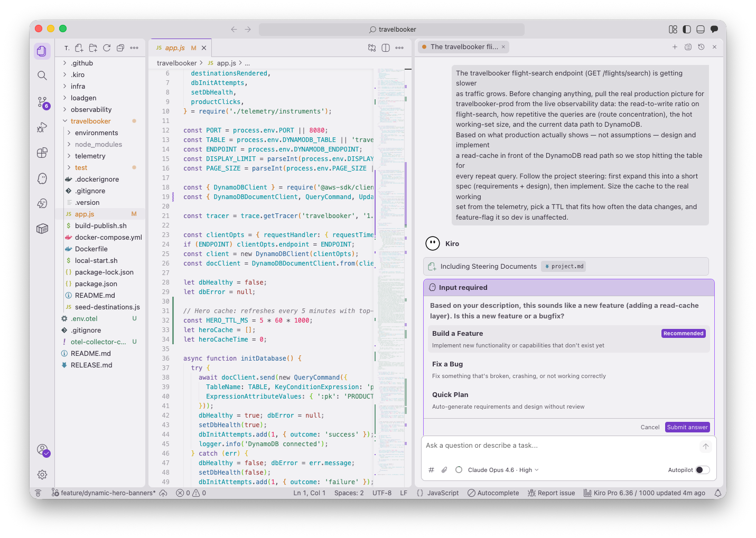Open the Extensions view

(42, 153)
